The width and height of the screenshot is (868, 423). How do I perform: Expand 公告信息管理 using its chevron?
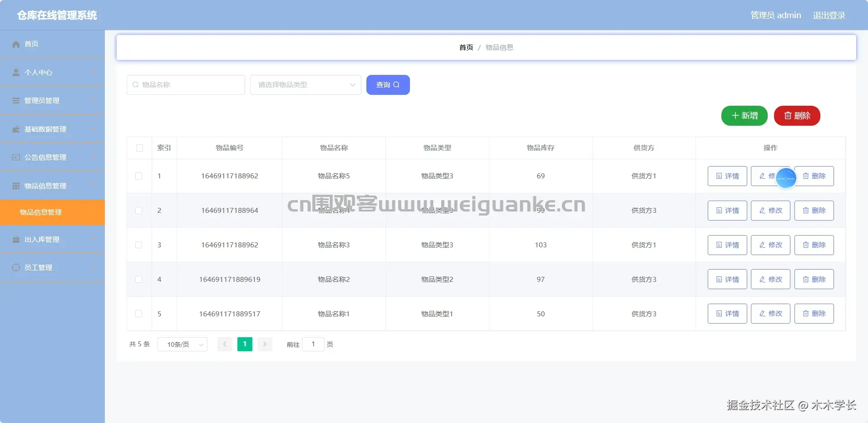tap(94, 157)
